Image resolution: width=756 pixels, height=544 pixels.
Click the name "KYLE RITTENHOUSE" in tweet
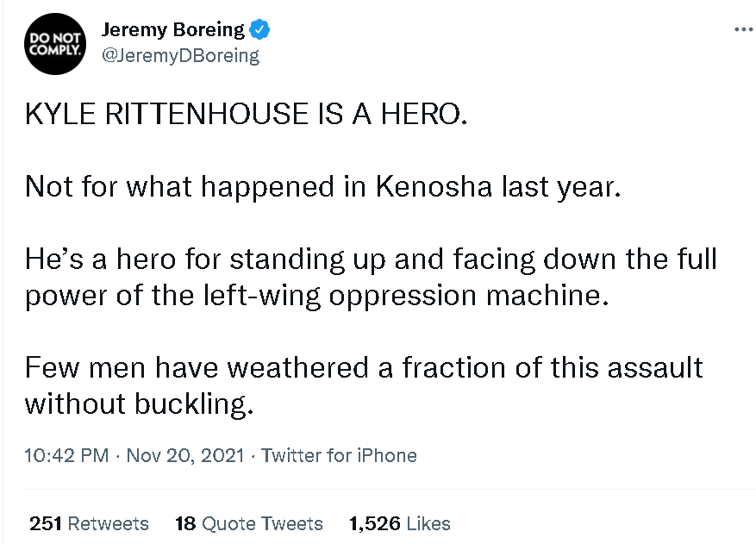tap(168, 115)
